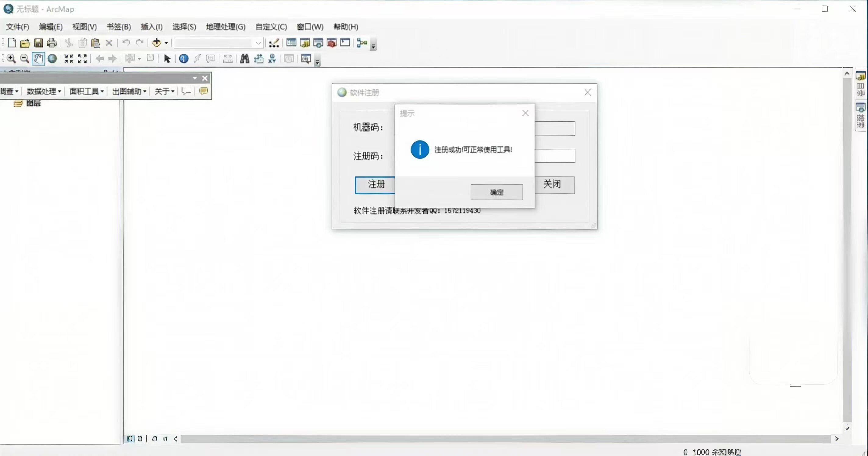Select the Pan hand tool

(x=38, y=59)
